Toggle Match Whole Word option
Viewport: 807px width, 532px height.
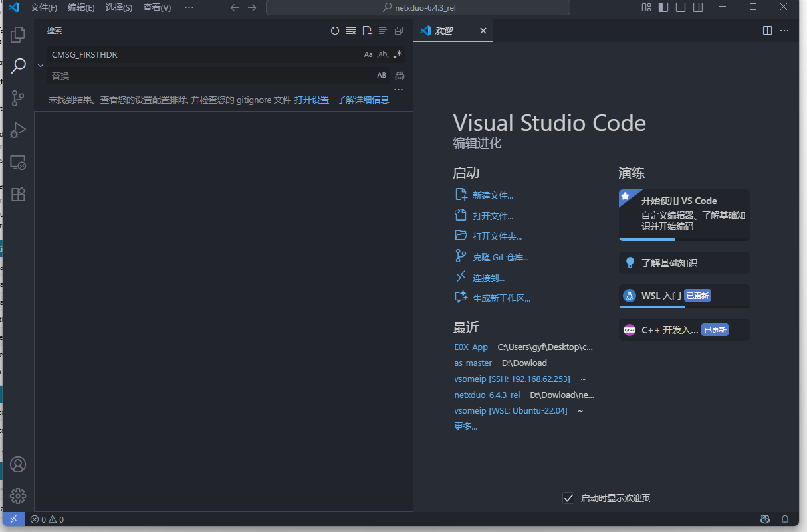coord(383,54)
